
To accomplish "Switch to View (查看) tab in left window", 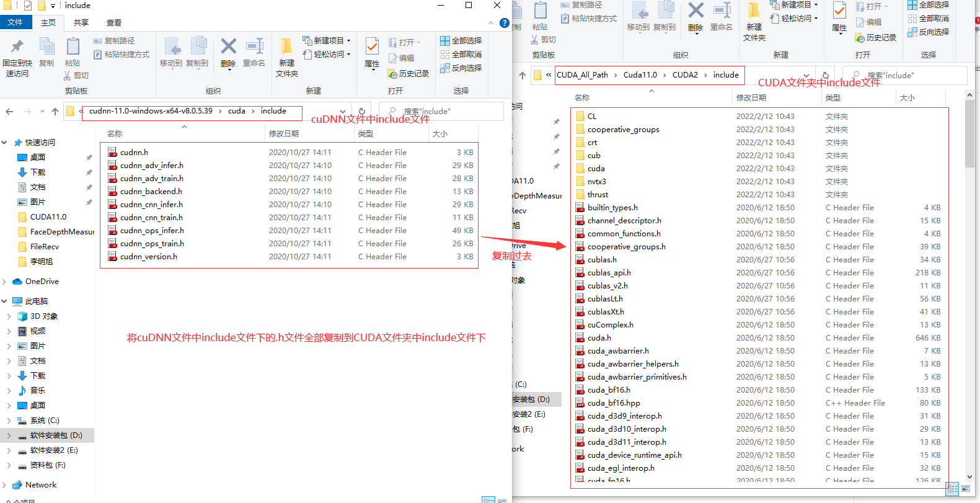I will [x=114, y=22].
